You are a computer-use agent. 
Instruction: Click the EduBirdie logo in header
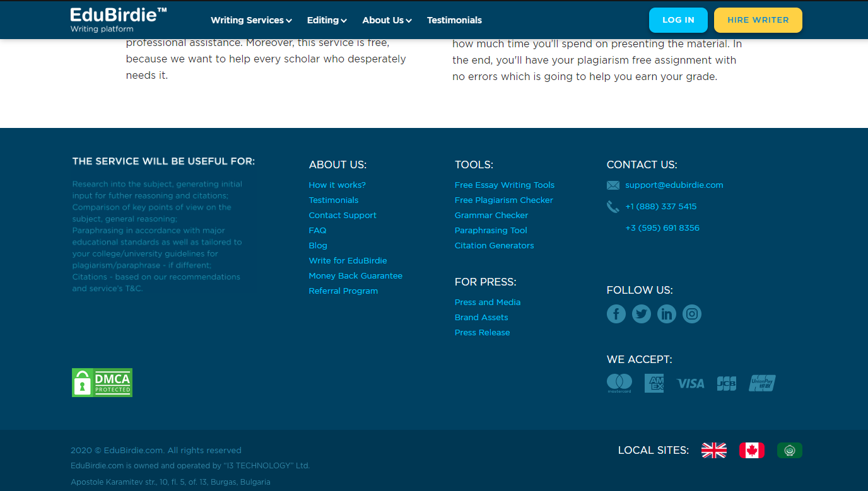point(119,20)
